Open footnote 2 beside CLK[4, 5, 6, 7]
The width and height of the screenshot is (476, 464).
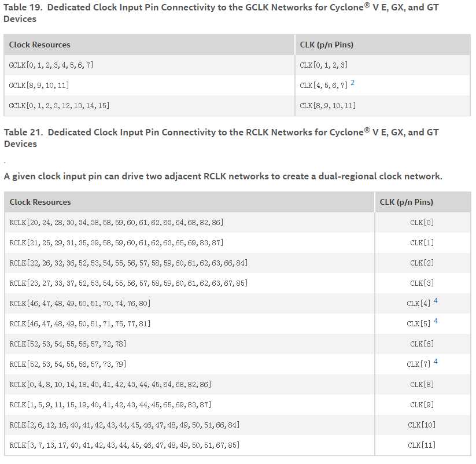[x=353, y=83]
